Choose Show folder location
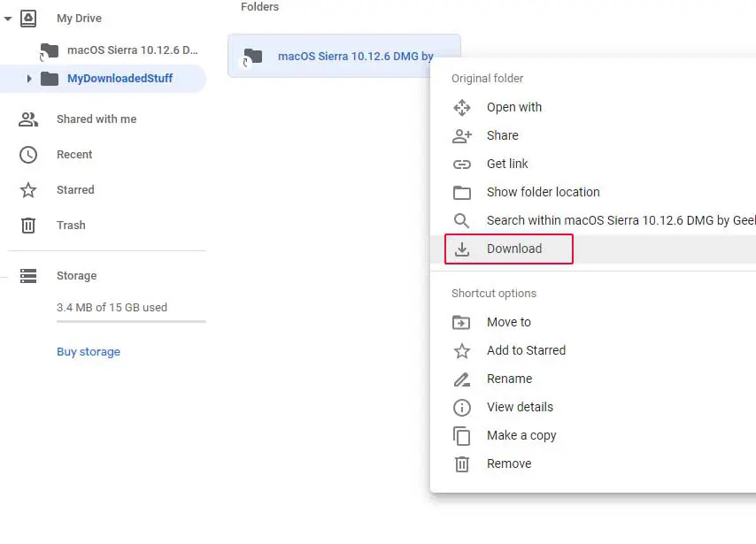 [543, 192]
